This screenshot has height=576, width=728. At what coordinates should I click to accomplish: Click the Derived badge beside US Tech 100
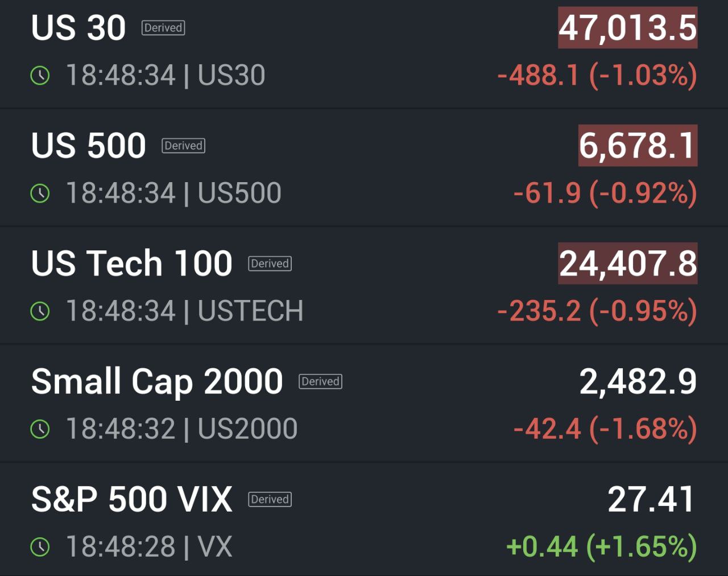click(270, 263)
